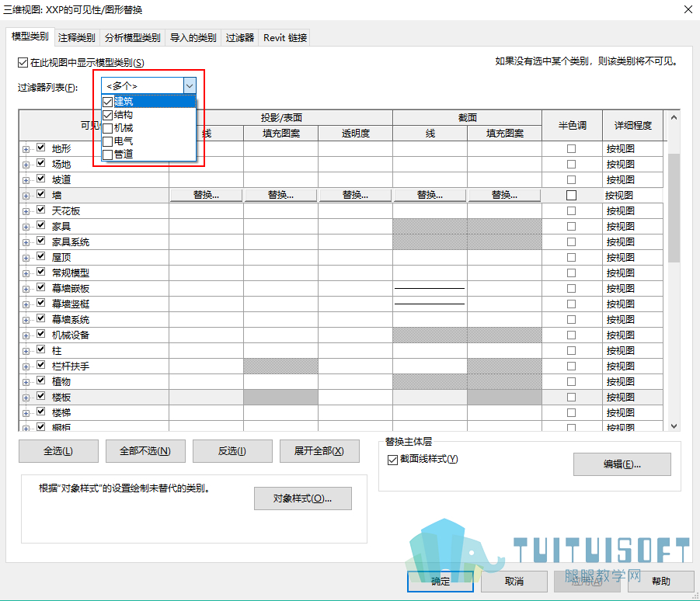Image resolution: width=700 pixels, height=601 pixels.
Task: Toggle 截面线样式 checkbox
Action: [x=392, y=460]
